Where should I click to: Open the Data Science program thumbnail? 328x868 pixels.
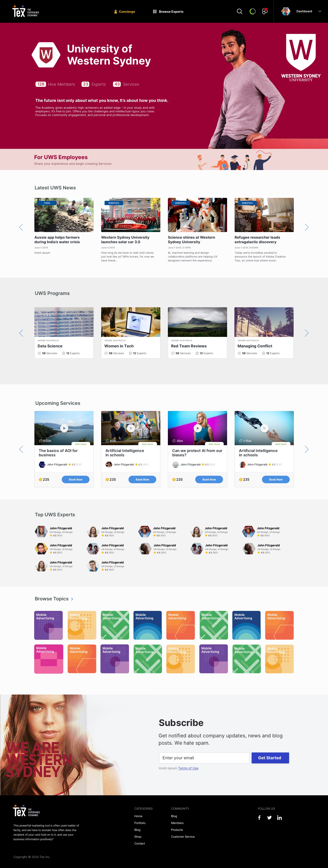tap(64, 322)
